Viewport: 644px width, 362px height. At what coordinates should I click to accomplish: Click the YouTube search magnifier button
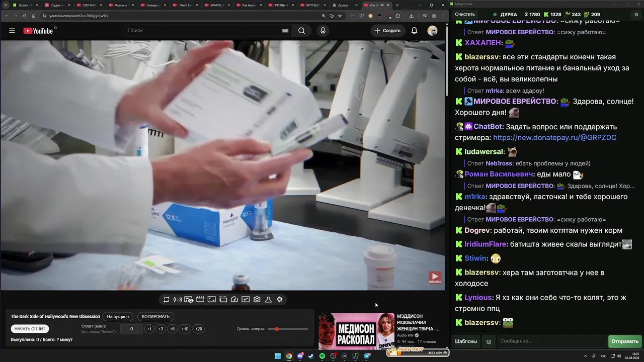[x=301, y=31]
